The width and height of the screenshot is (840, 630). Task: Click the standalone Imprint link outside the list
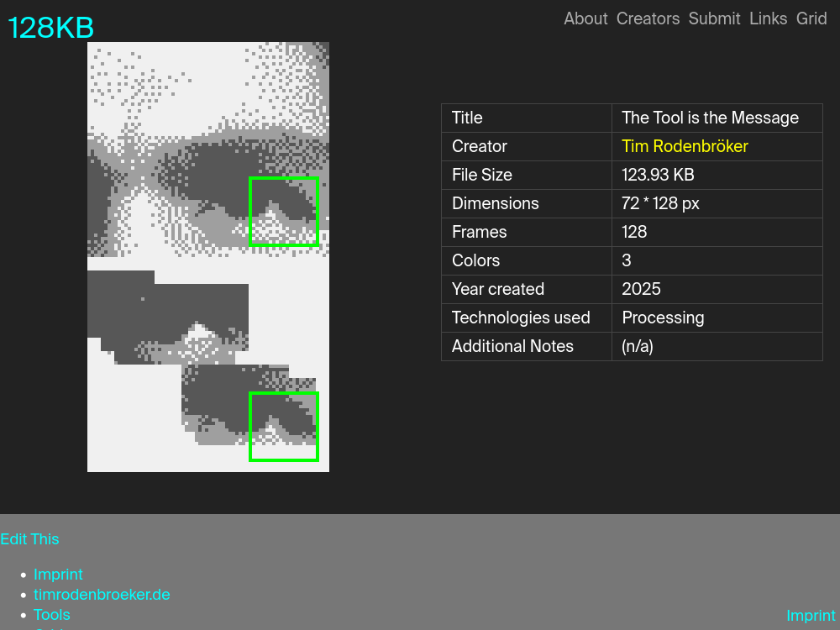coord(811,616)
